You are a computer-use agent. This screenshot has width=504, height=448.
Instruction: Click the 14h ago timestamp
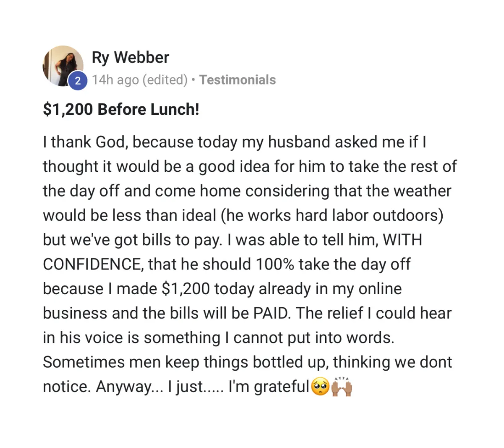click(x=115, y=80)
